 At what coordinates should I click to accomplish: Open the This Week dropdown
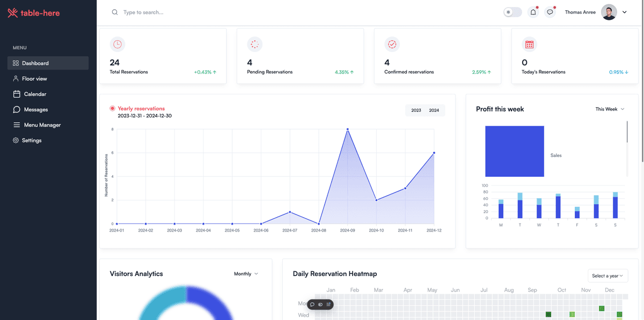pos(610,109)
